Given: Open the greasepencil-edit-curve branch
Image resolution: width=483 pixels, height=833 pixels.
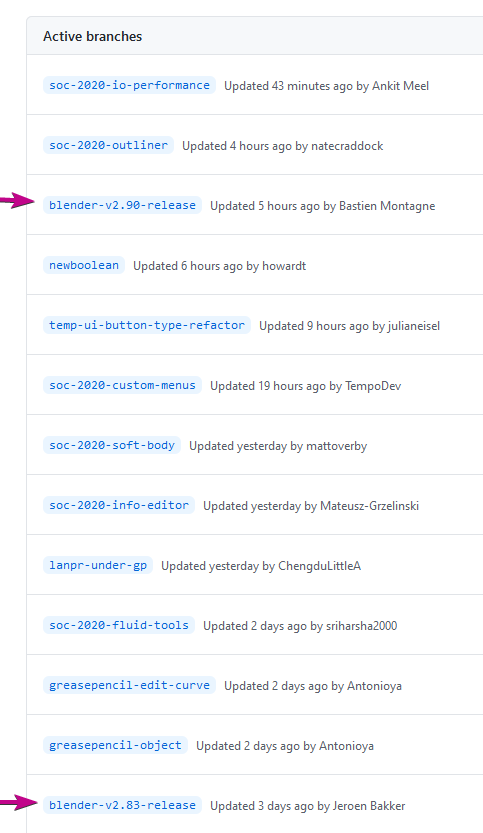Looking at the screenshot, I should point(129,685).
